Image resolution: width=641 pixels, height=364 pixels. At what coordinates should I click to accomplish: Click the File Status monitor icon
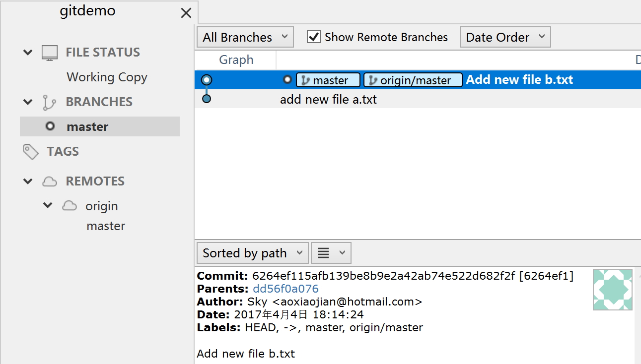pyautogui.click(x=50, y=53)
